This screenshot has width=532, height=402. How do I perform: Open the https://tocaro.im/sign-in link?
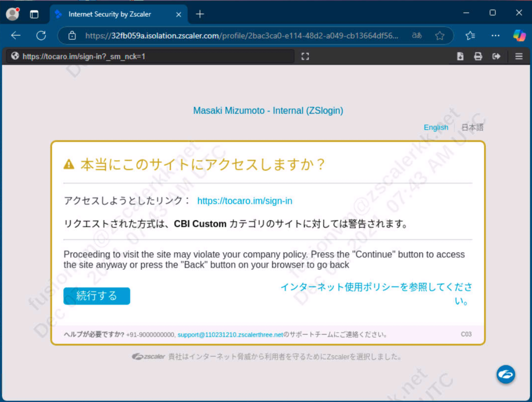tap(244, 201)
